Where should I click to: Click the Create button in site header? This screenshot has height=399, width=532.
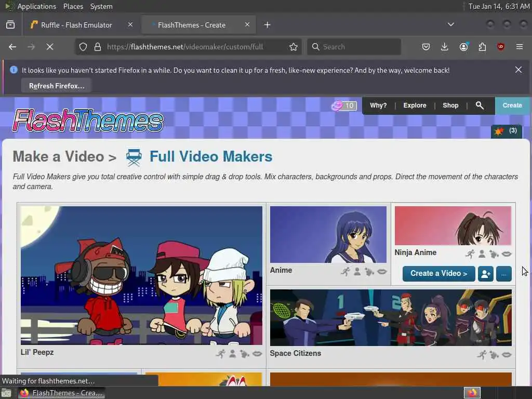tap(512, 105)
